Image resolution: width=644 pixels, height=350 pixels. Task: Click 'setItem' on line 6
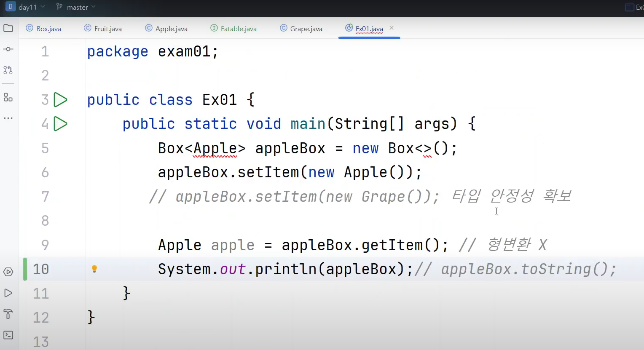(268, 172)
